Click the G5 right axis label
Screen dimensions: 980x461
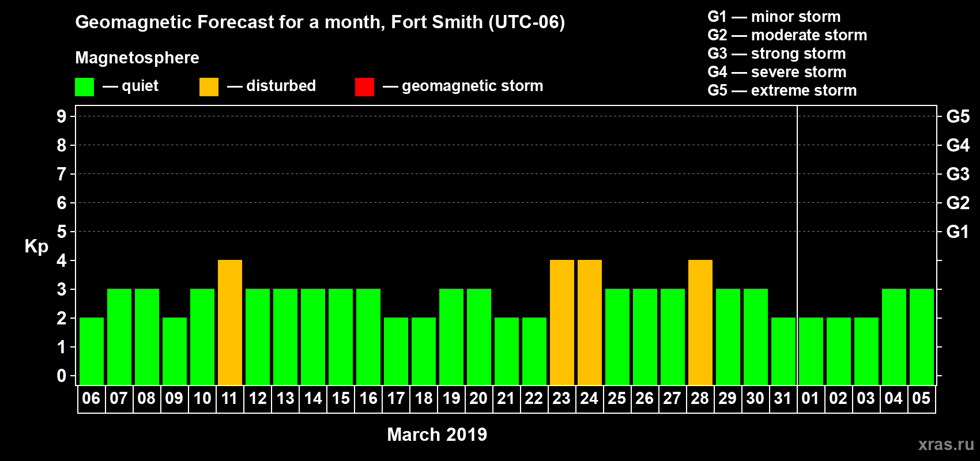click(958, 116)
